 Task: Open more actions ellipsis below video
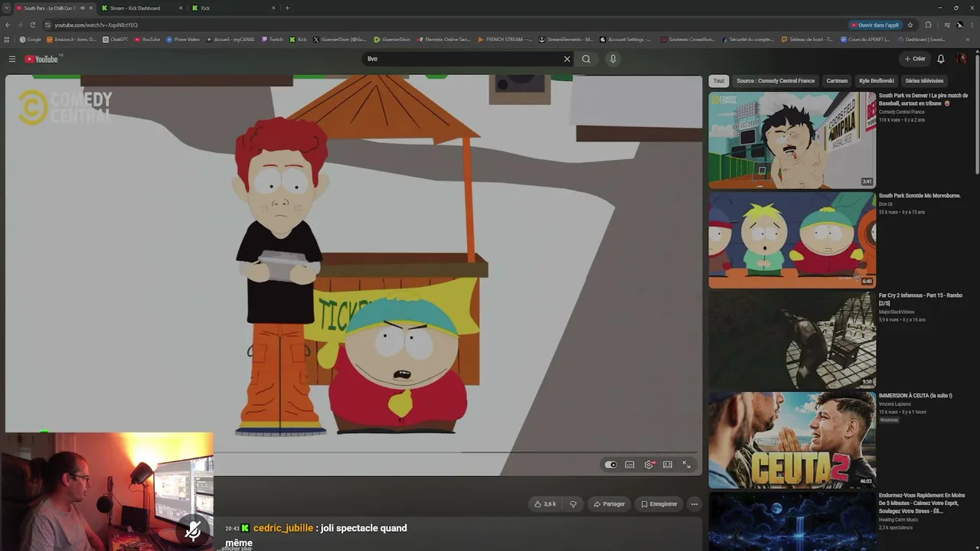point(694,504)
